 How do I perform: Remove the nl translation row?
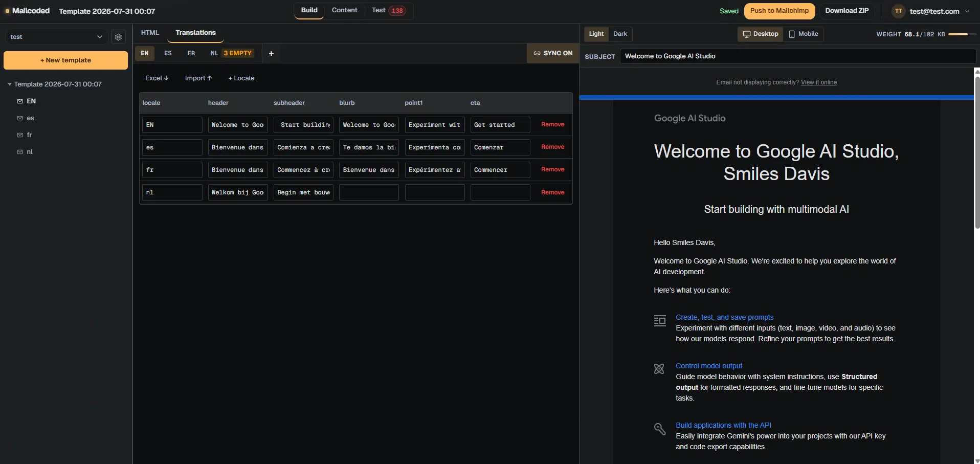(553, 192)
